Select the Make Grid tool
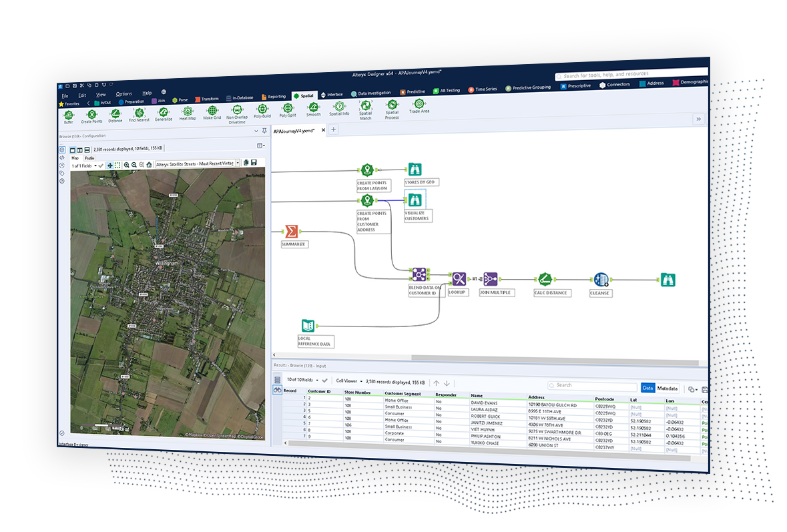This screenshot has height=532, width=787. click(x=212, y=112)
